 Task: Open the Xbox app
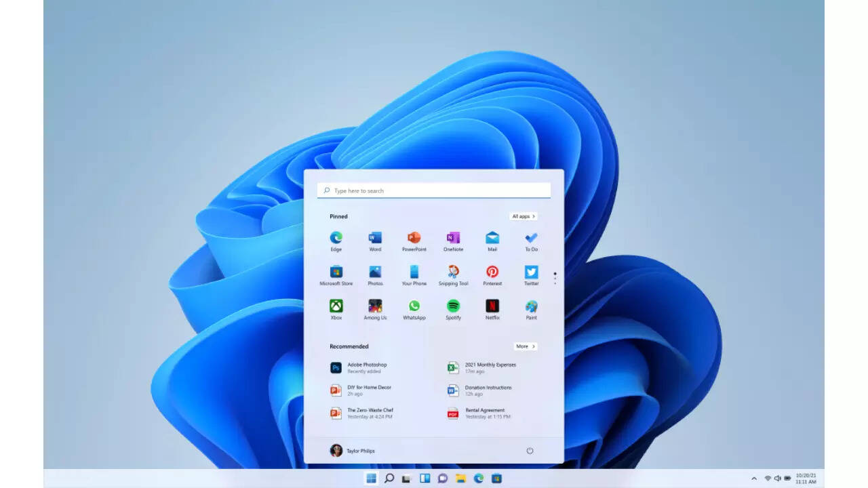click(x=336, y=306)
